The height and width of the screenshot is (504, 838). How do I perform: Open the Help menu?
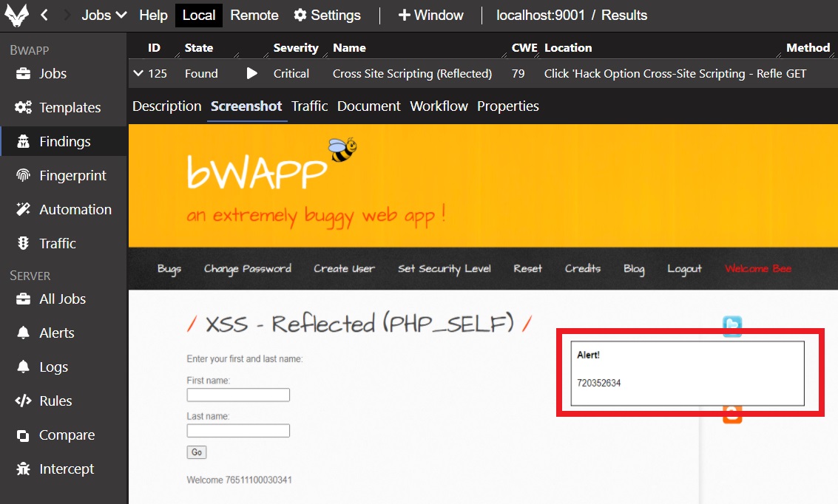click(153, 15)
